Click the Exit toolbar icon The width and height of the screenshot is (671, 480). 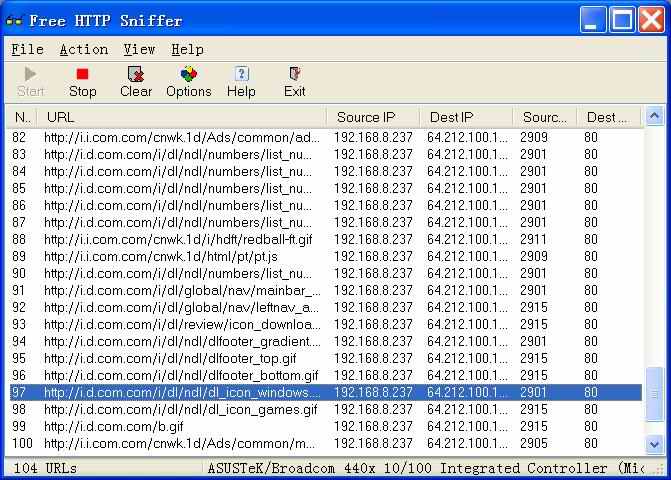coord(294,74)
